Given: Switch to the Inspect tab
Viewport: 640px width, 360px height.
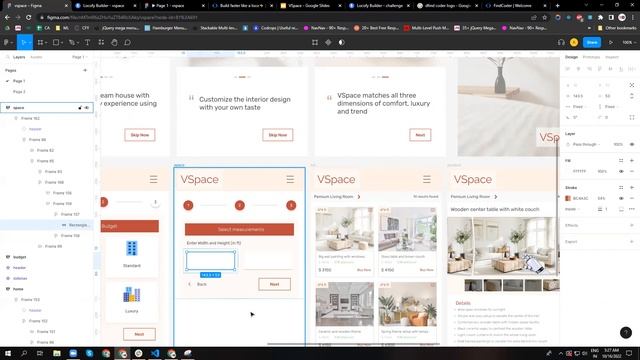Looking at the screenshot, I should point(612,57).
